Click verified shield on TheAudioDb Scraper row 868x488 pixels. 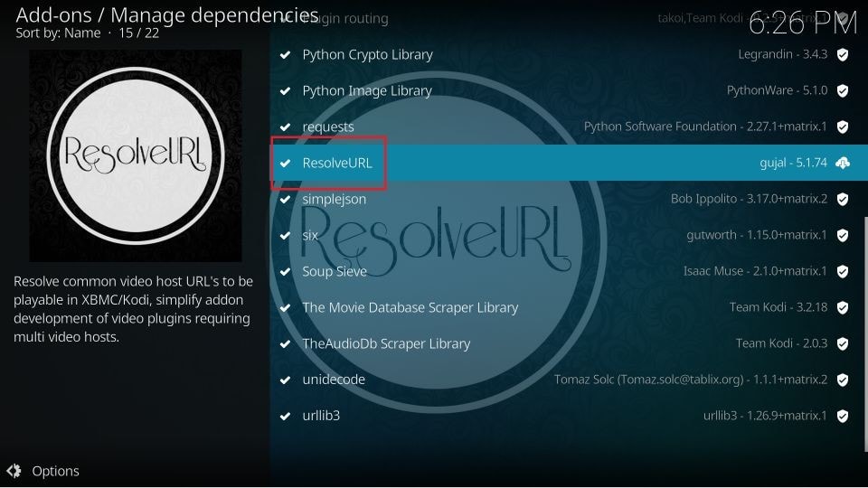tap(843, 343)
